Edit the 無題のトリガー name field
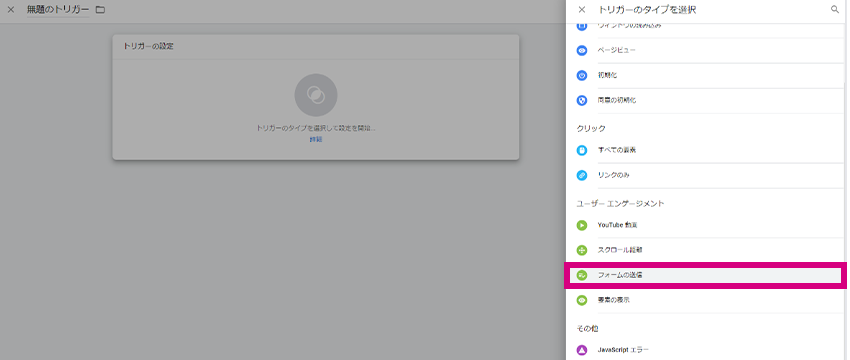 (x=58, y=10)
